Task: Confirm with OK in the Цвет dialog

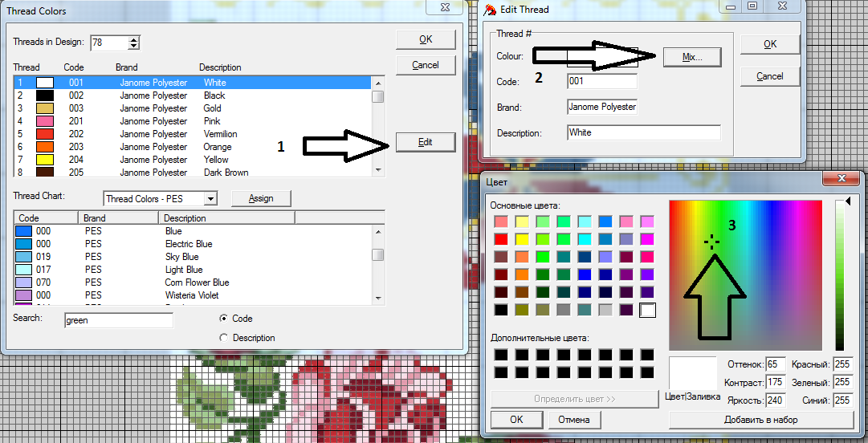Action: pyautogui.click(x=516, y=420)
